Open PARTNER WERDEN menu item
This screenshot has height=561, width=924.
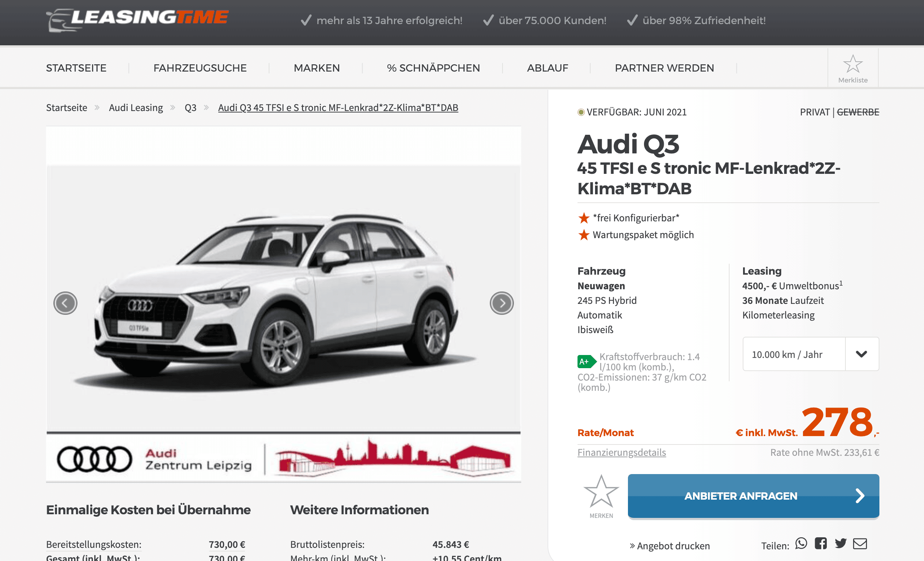tap(664, 68)
